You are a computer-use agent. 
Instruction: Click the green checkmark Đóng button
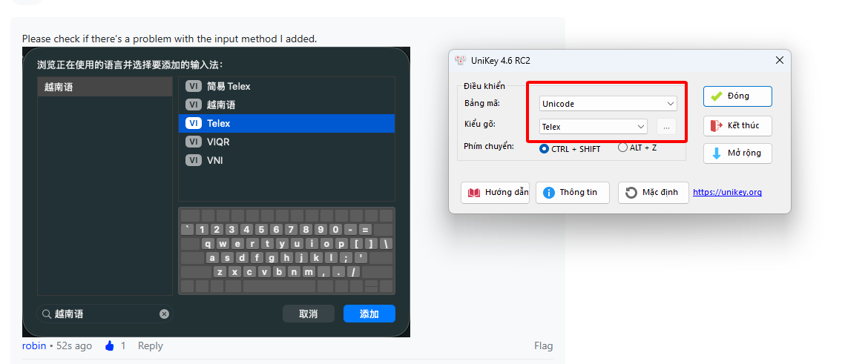(x=737, y=96)
